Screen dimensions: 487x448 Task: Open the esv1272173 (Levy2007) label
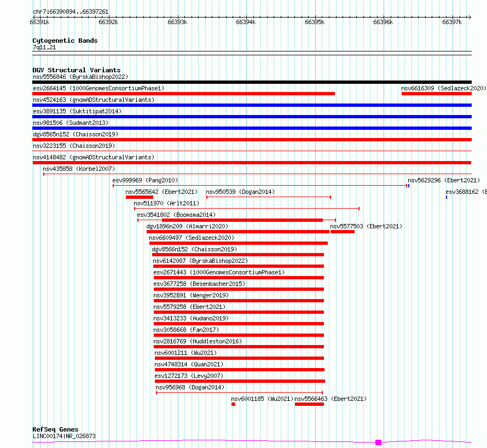[189, 376]
